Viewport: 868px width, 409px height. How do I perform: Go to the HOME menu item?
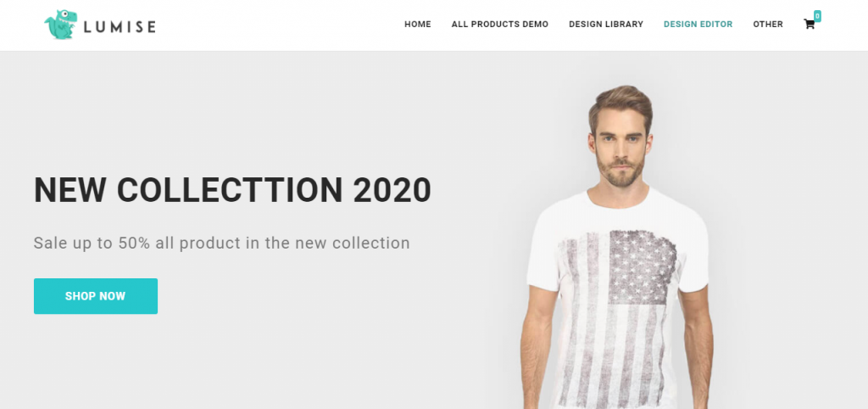pyautogui.click(x=417, y=25)
